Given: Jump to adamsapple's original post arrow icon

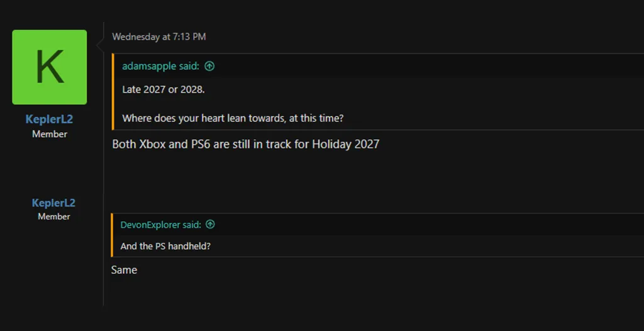Looking at the screenshot, I should coord(209,66).
